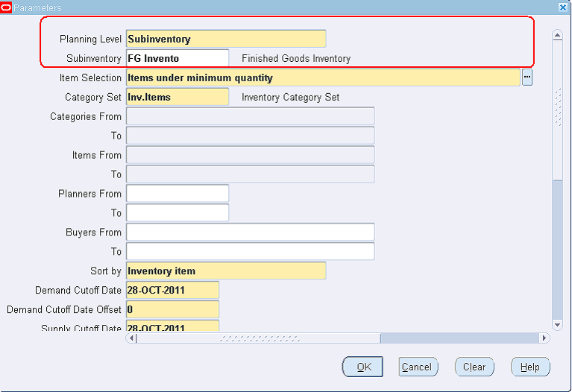Image resolution: width=572 pixels, height=392 pixels.
Task: Click the horizontal scrollbar right arrow
Action: click(544, 338)
